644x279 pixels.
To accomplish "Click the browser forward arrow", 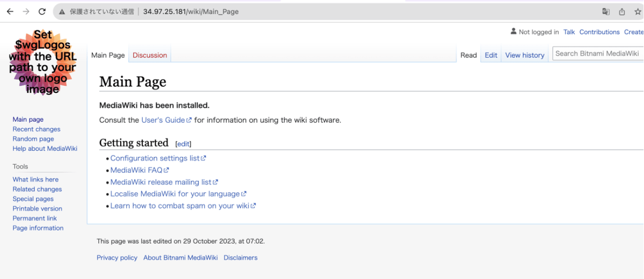I will tap(26, 11).
